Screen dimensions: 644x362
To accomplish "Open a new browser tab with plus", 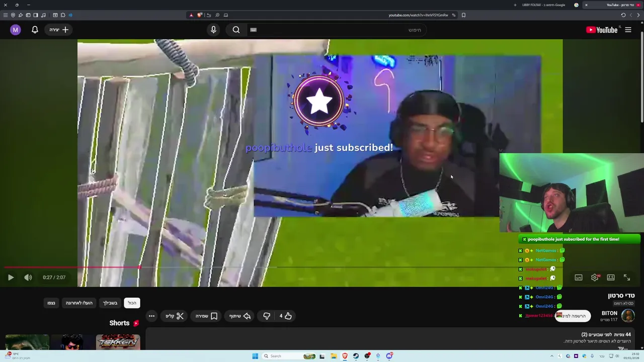I will click(x=515, y=5).
